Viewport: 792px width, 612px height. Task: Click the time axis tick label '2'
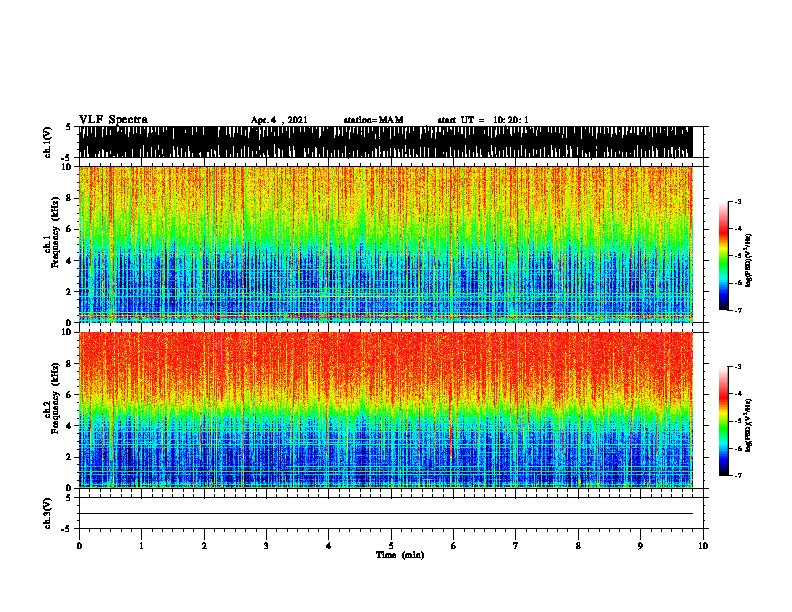click(x=204, y=545)
